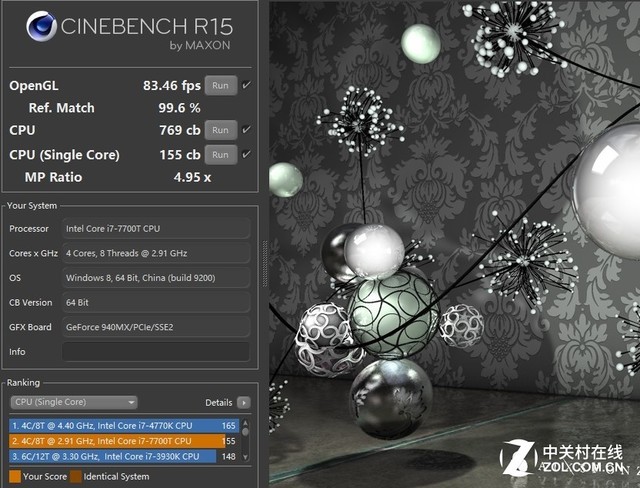Uncheck the CPU test checkbox
This screenshot has height=488, width=640.
(x=246, y=130)
